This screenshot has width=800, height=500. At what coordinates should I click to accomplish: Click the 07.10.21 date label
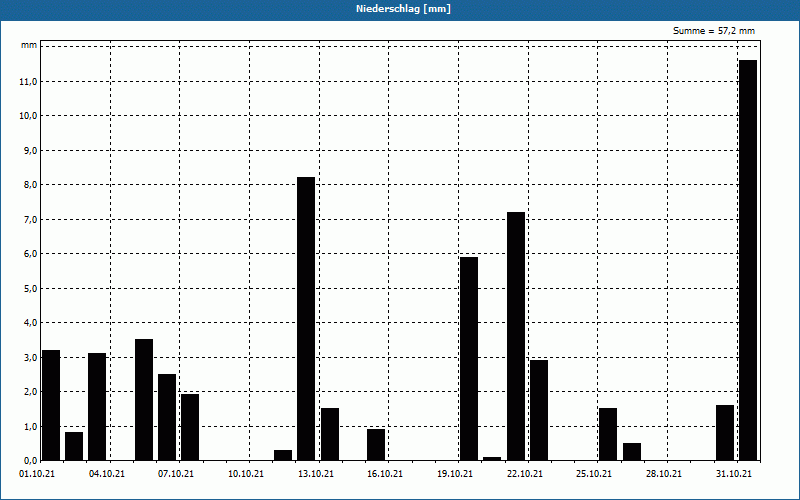point(176,474)
